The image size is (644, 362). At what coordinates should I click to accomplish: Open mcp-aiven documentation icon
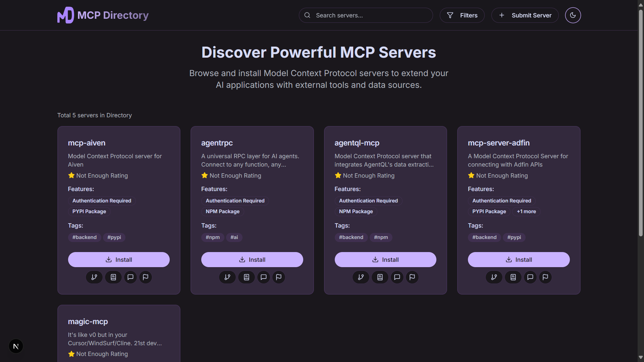click(x=113, y=277)
